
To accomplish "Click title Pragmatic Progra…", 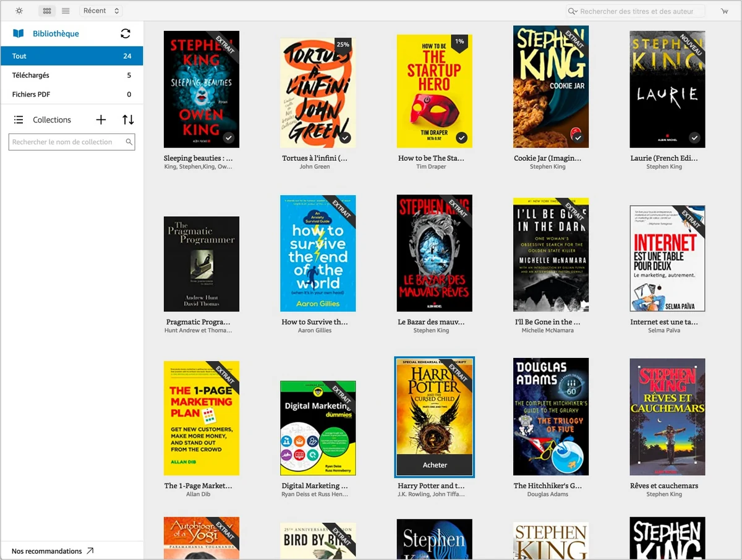I will 198,322.
